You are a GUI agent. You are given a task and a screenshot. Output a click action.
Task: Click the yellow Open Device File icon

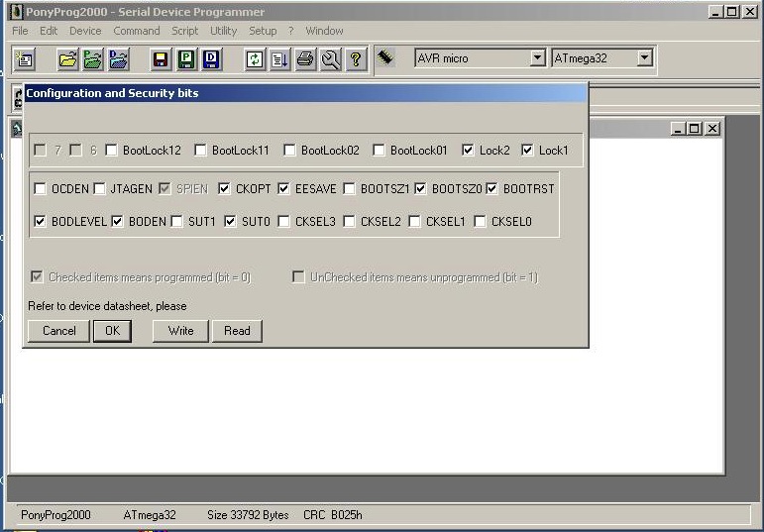[x=67, y=59]
